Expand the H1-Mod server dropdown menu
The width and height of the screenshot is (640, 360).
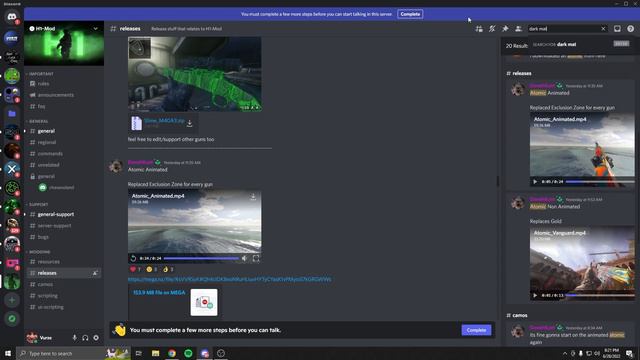point(96,29)
